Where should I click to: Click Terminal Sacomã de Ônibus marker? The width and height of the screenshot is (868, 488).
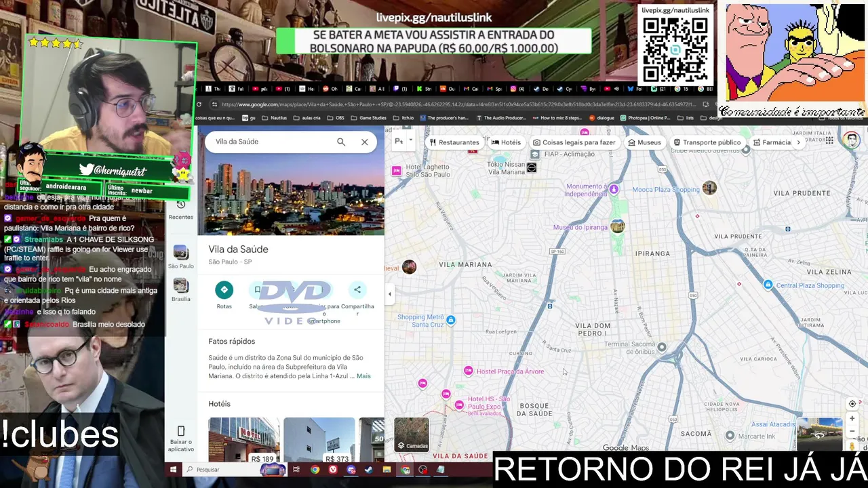[x=661, y=348]
